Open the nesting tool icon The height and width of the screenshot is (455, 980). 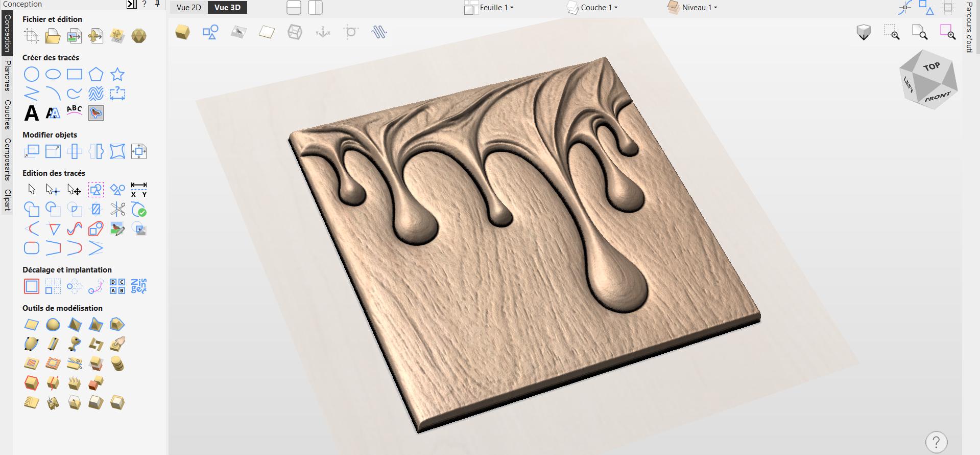139,286
